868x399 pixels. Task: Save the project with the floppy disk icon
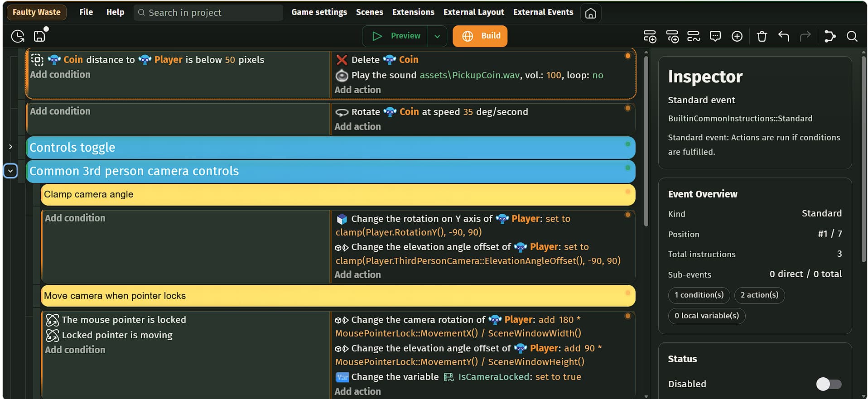[40, 36]
